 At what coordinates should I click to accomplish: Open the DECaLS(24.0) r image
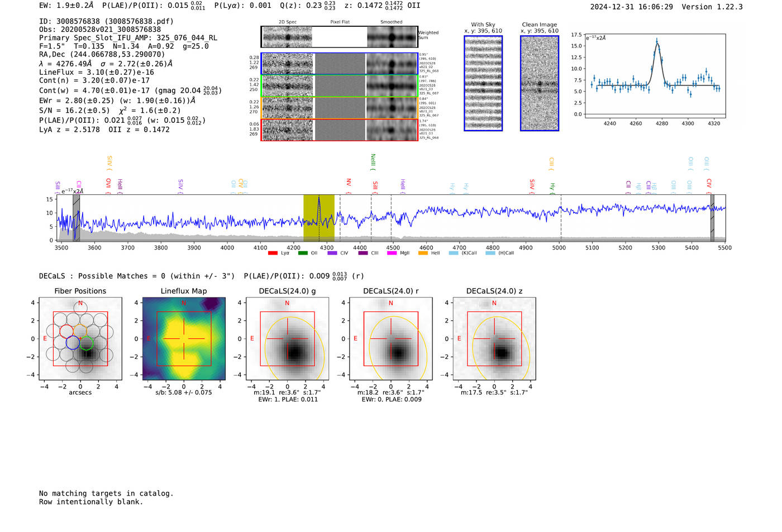[391, 339]
